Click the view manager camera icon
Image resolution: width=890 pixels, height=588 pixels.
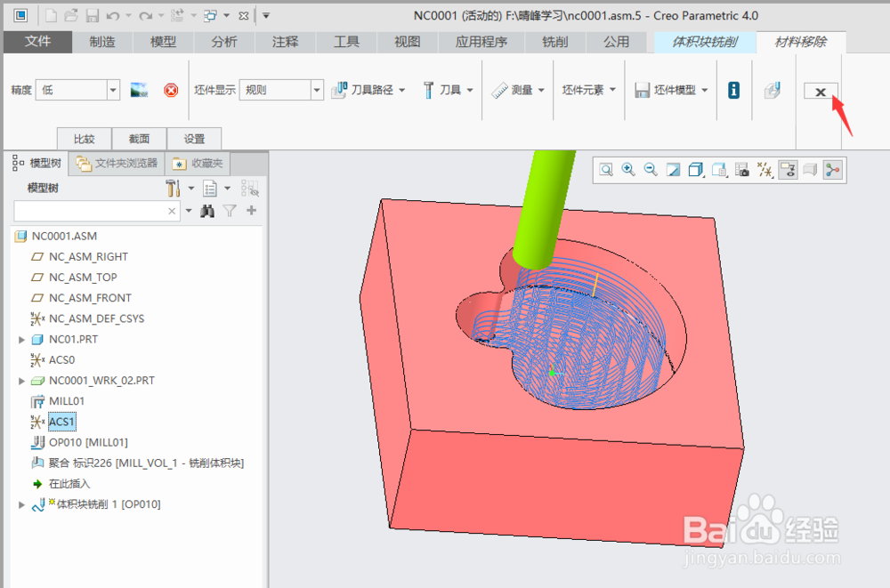742,170
